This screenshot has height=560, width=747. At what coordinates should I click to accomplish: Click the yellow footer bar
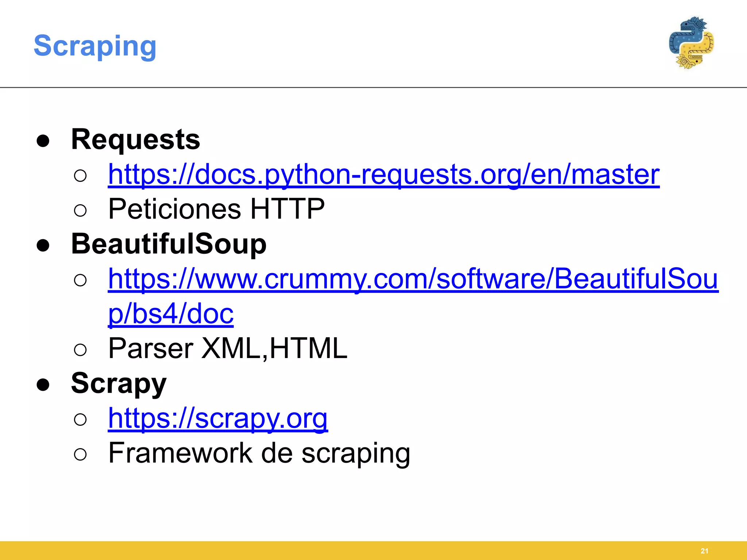[x=373, y=551]
